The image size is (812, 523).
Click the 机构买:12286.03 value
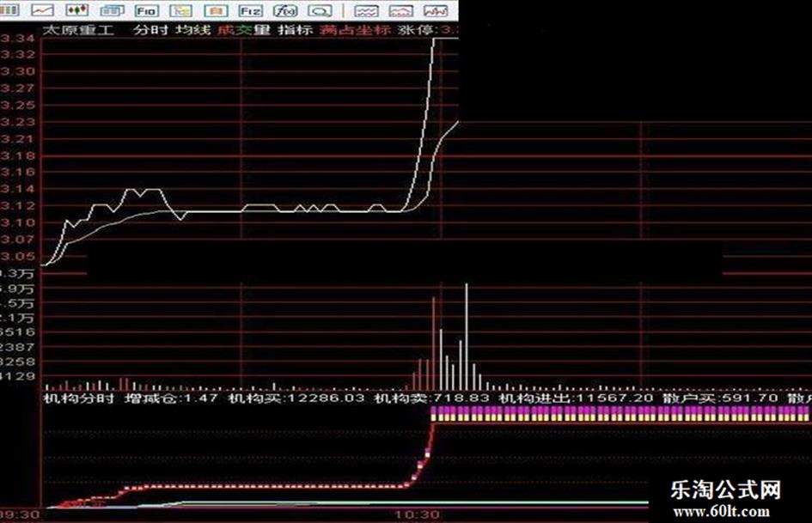[296, 398]
